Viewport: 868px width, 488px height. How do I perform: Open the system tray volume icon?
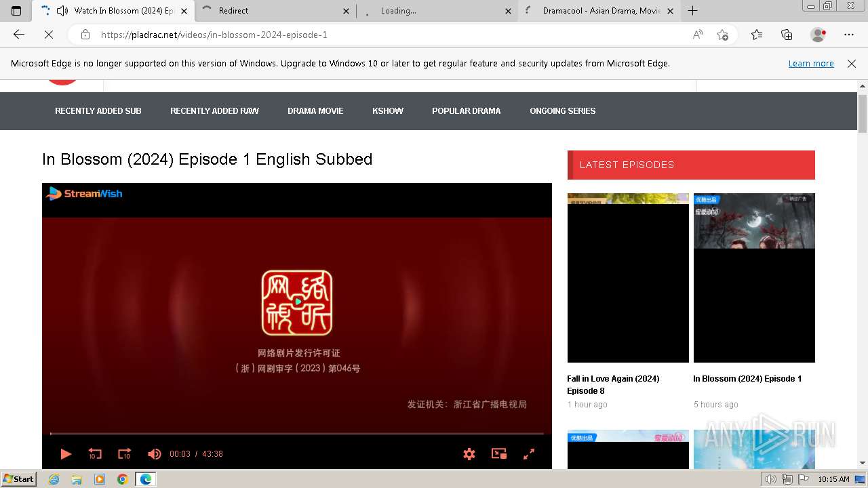(771, 479)
